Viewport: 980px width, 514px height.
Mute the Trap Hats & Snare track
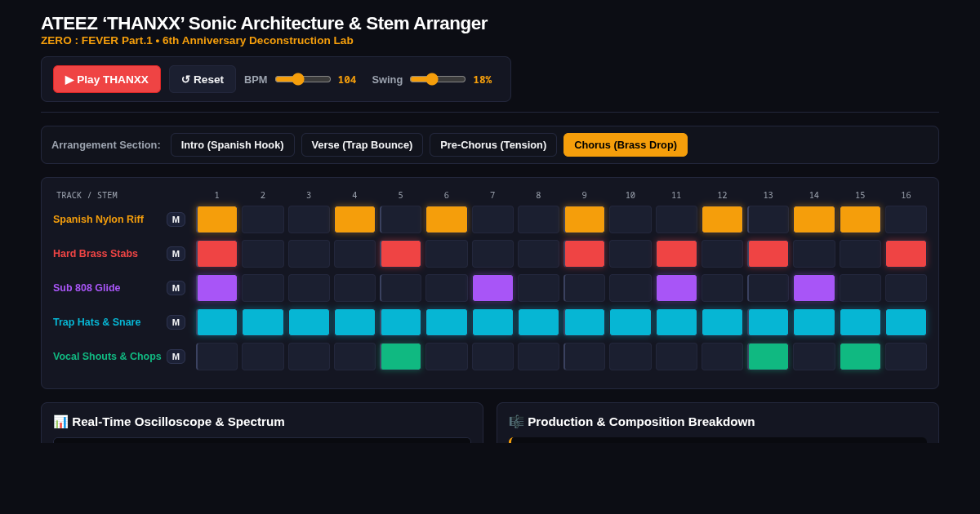[176, 322]
